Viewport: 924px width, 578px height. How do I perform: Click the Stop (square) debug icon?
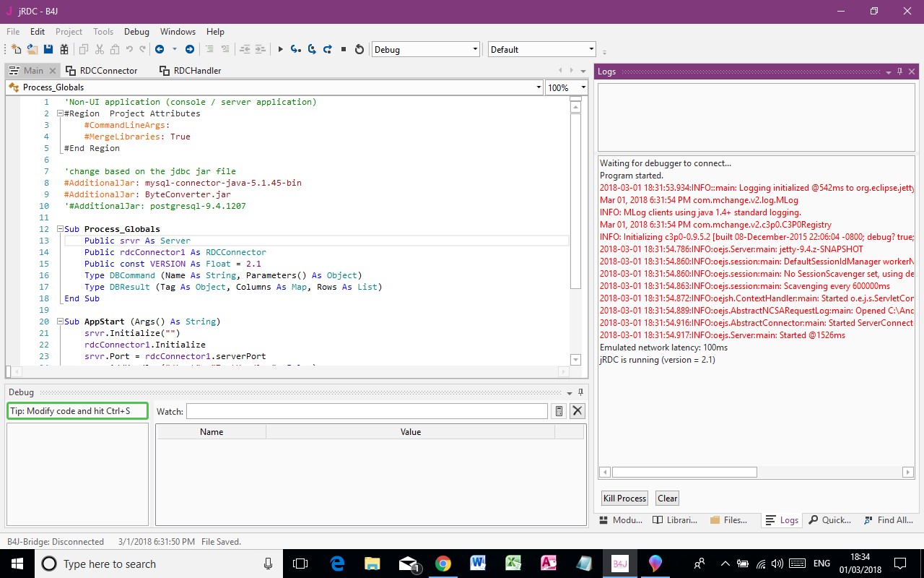point(344,49)
